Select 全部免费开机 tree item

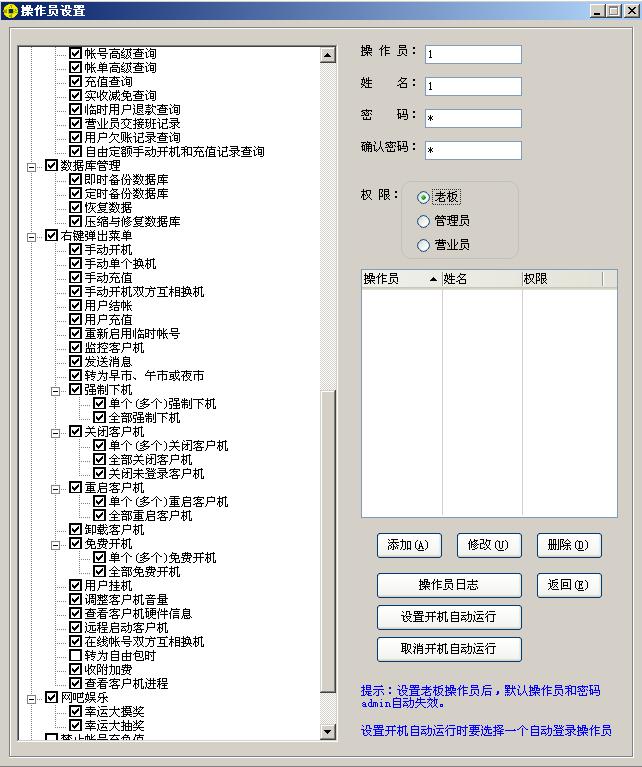coord(144,571)
